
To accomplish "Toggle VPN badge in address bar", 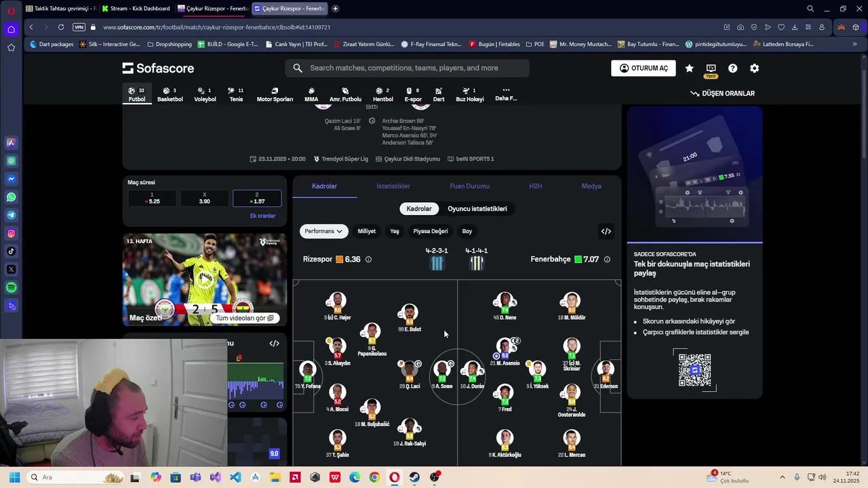I will click(x=79, y=27).
